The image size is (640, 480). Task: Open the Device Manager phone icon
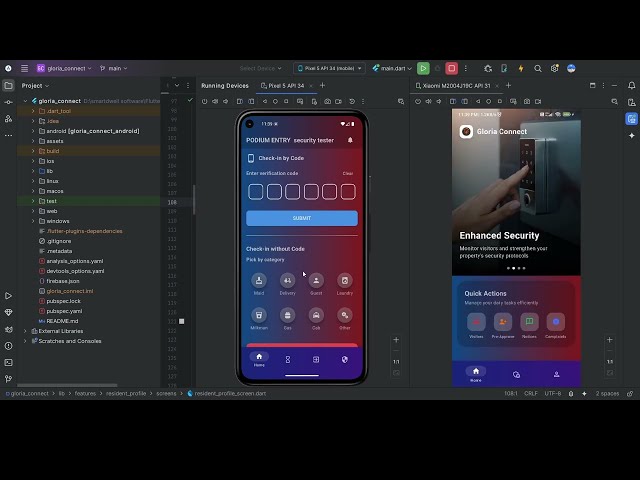click(x=504, y=68)
